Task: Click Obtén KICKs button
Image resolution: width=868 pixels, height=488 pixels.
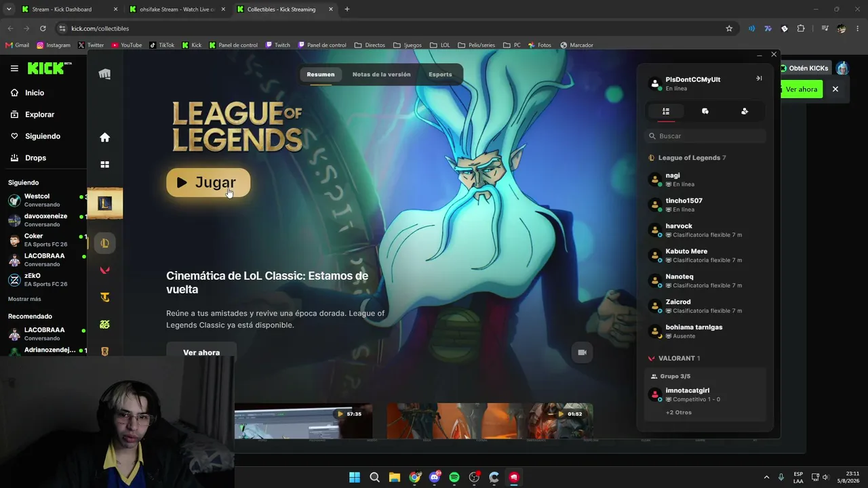Action: point(805,68)
